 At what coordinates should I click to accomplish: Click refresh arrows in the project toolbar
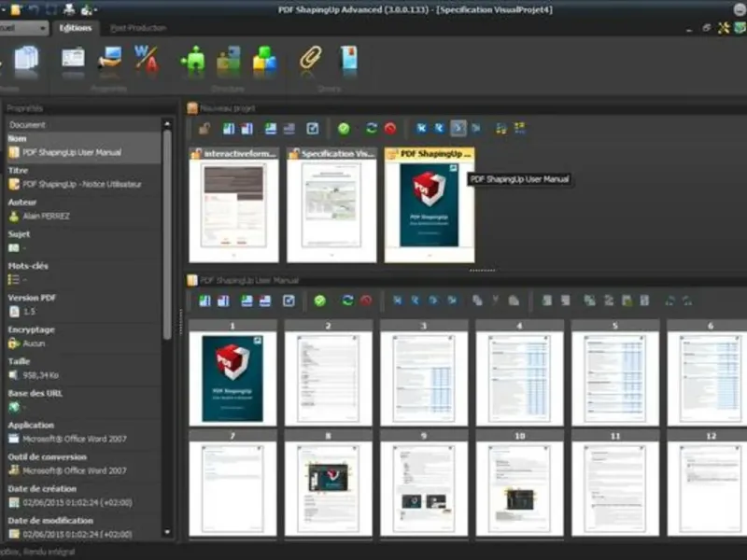(x=372, y=129)
